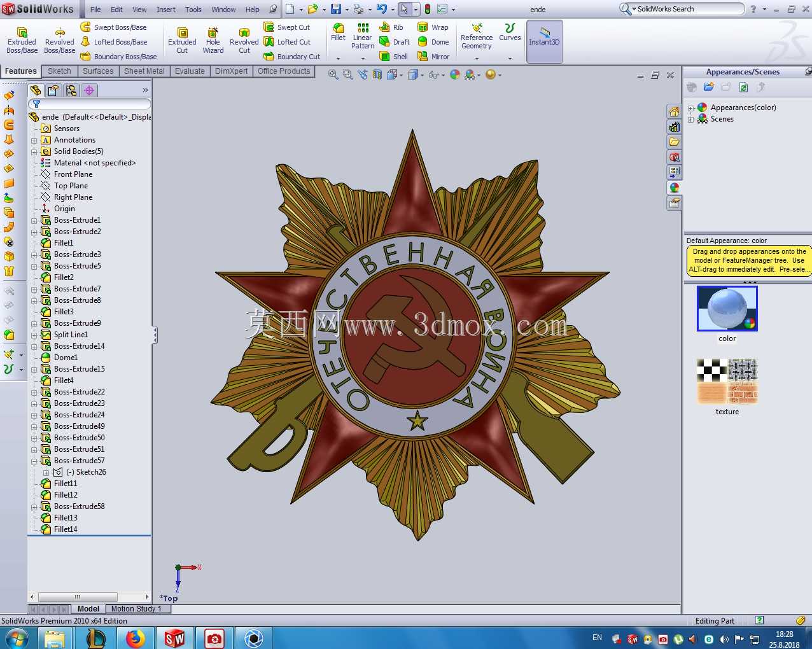Expand the Boss-Extrude58 feature node
Screen dimensions: 812x649
34,506
